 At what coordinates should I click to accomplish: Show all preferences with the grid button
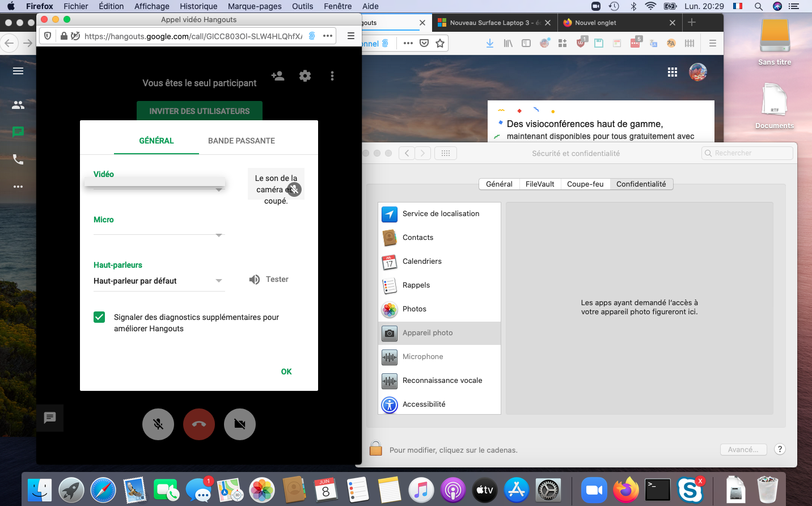[446, 153]
